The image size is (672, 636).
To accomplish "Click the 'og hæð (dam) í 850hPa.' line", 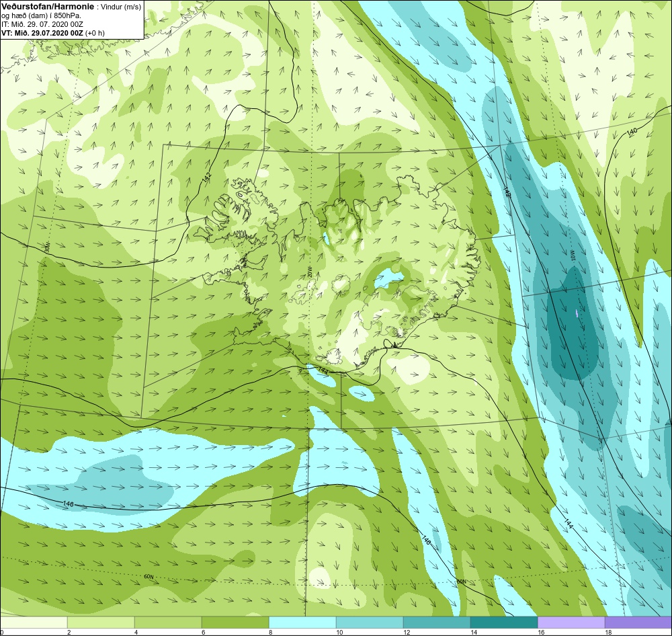I will coord(42,15).
